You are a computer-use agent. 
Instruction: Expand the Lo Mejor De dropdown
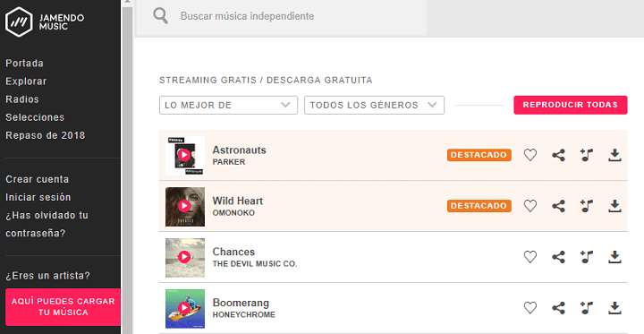click(228, 105)
